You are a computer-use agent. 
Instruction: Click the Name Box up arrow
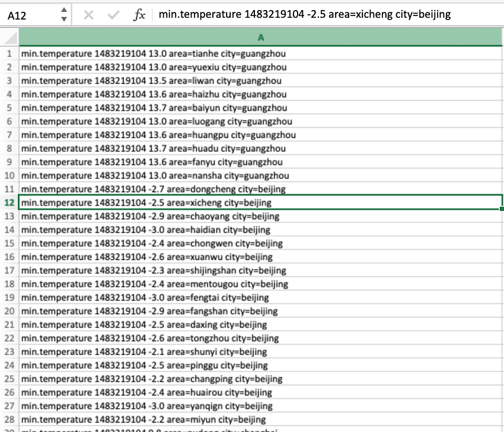click(64, 10)
